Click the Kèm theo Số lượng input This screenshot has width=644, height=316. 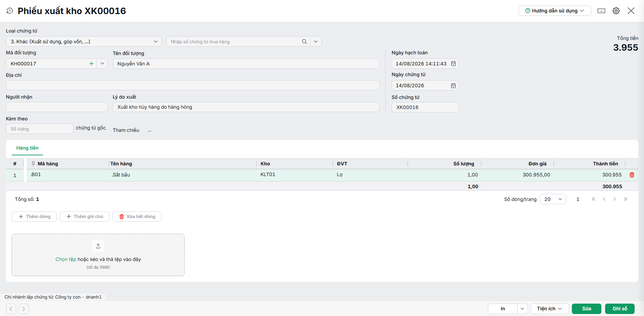click(40, 129)
